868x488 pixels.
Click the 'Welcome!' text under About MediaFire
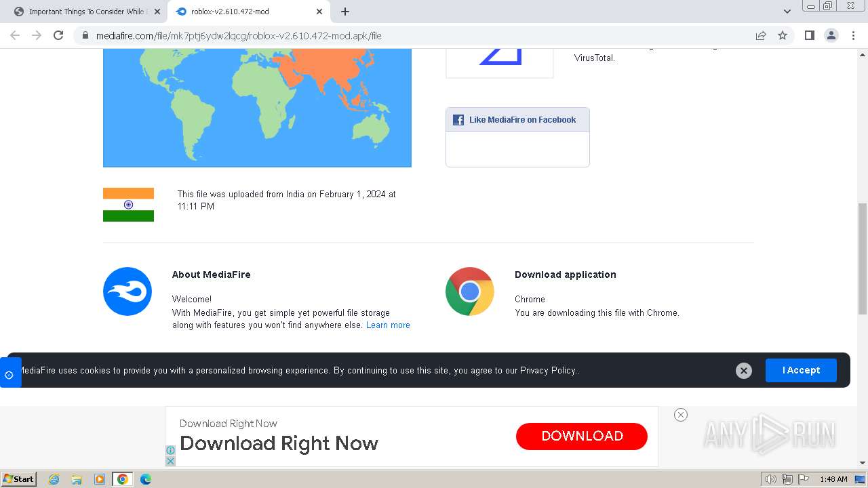pos(192,299)
